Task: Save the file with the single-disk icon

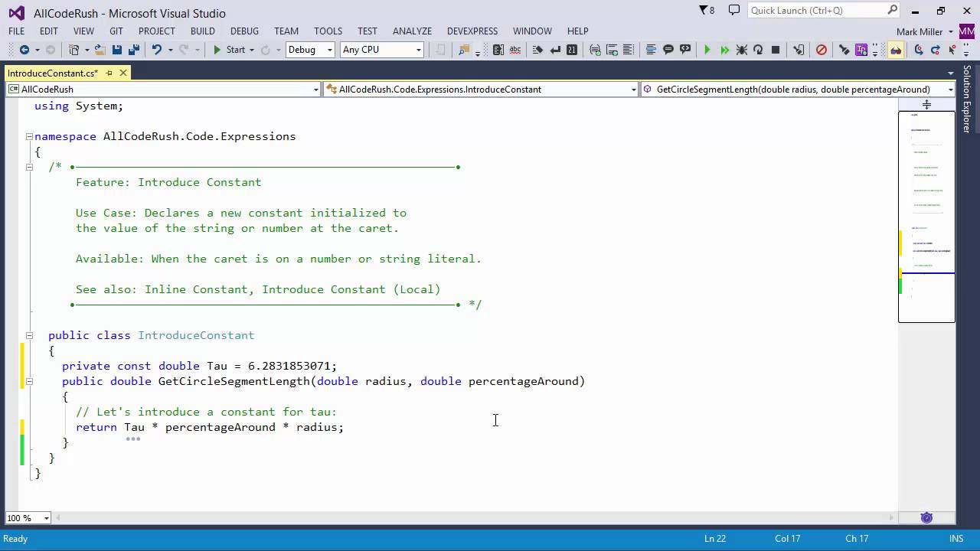Action: coord(116,50)
